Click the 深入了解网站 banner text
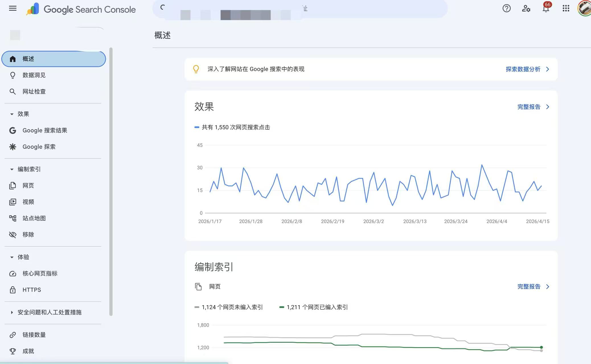This screenshot has width=591, height=364. (x=256, y=69)
